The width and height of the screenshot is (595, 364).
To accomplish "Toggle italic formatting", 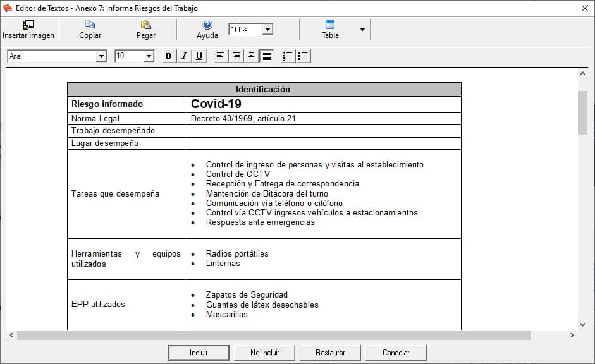I will [184, 56].
